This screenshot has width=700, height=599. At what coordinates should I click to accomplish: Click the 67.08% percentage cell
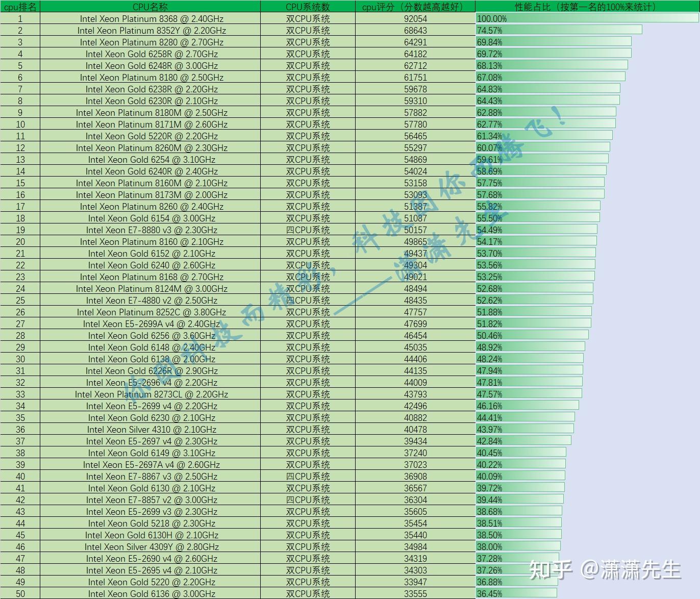[x=587, y=78]
